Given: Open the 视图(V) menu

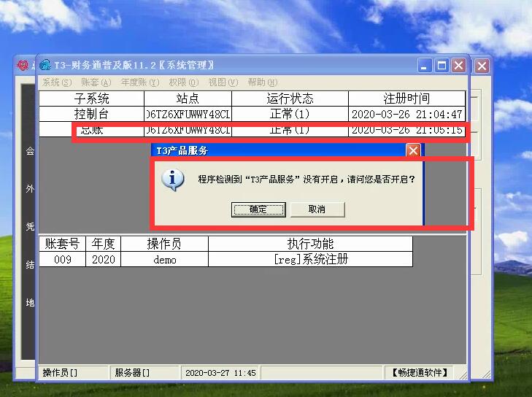Looking at the screenshot, I should pos(223,82).
